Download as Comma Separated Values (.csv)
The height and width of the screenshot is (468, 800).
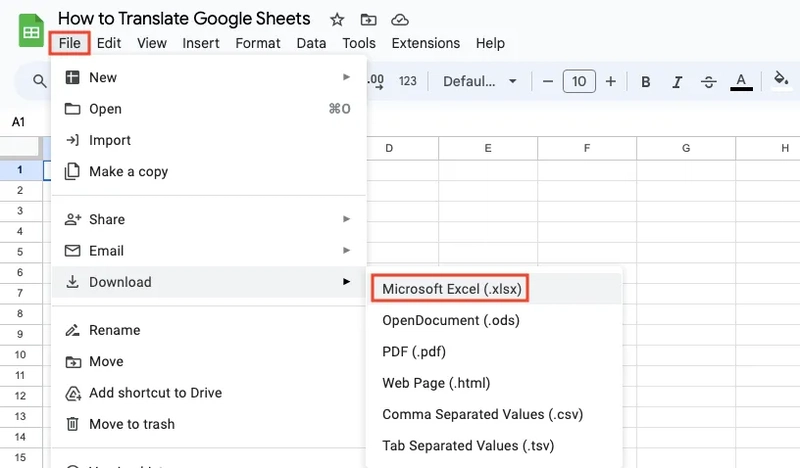coord(494,414)
